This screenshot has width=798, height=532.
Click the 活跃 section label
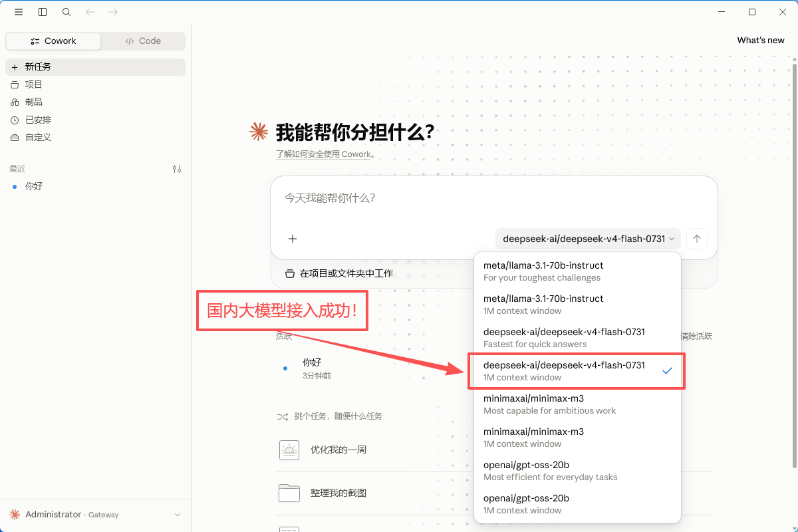[x=284, y=336]
